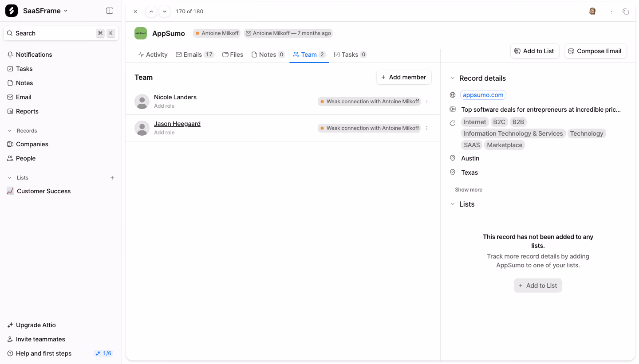The width and height of the screenshot is (639, 364).
Task: Click the Antoine Milkoff 7 months ago badge
Action: pos(288,33)
